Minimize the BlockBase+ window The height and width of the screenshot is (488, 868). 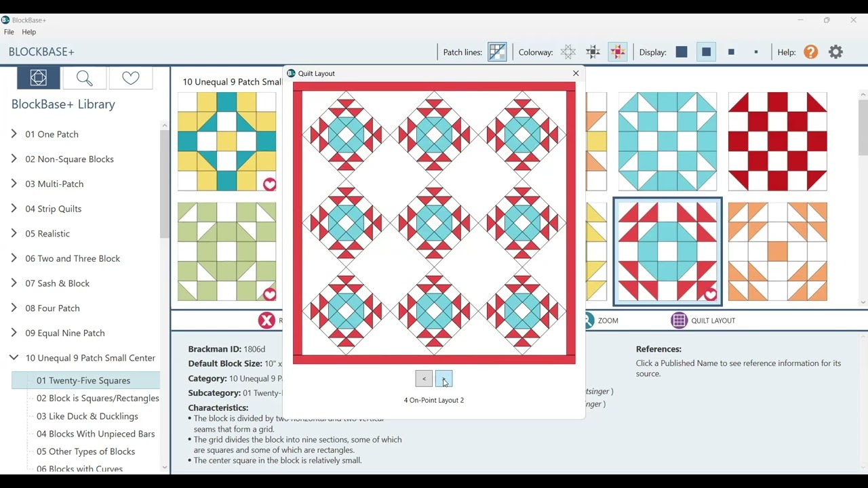click(800, 20)
